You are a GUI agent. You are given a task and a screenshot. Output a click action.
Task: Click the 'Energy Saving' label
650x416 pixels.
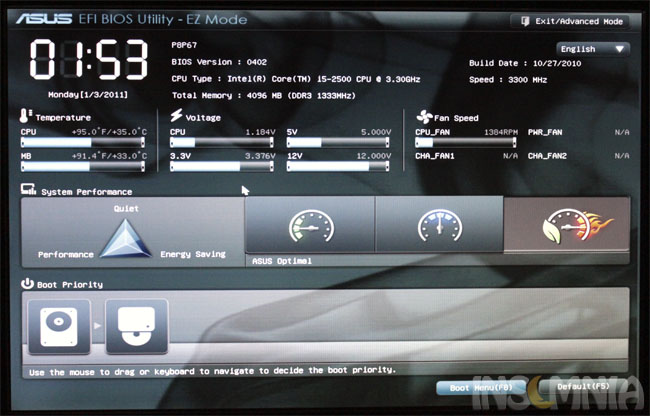pos(193,254)
